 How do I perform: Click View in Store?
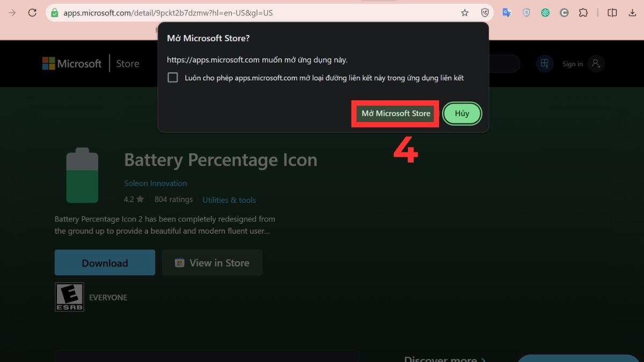[x=212, y=262]
